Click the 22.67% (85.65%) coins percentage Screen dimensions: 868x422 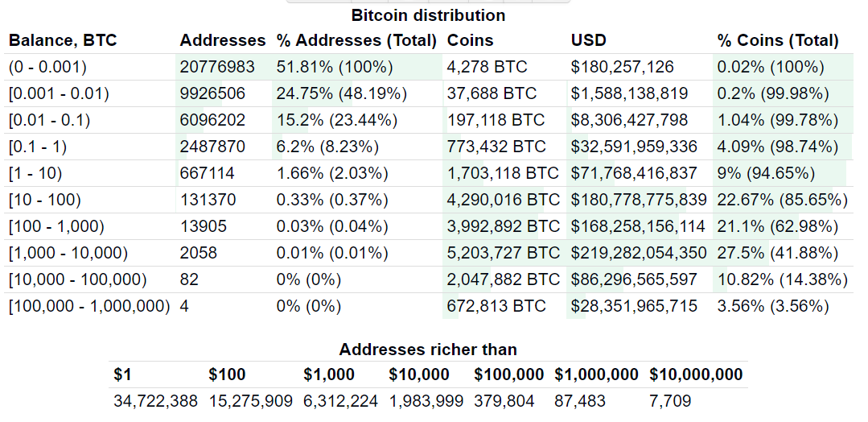[782, 201]
